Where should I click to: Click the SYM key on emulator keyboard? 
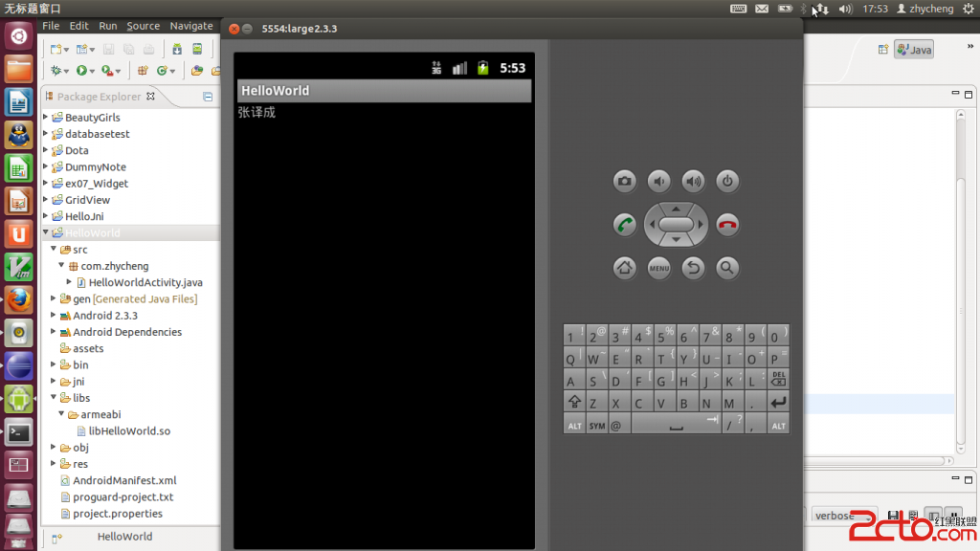click(x=597, y=425)
